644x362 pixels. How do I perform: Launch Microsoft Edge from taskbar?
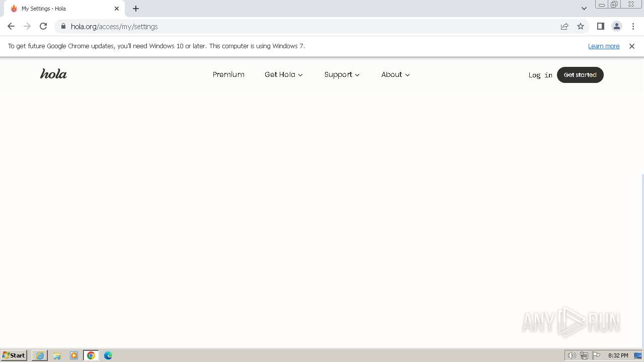click(x=108, y=355)
